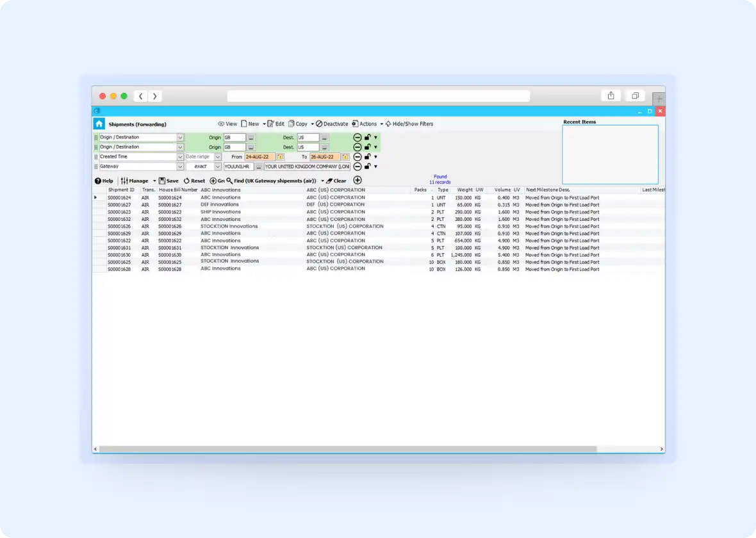The width and height of the screenshot is (756, 538).
Task: Open the exact match type dropdown
Action: [x=218, y=167]
